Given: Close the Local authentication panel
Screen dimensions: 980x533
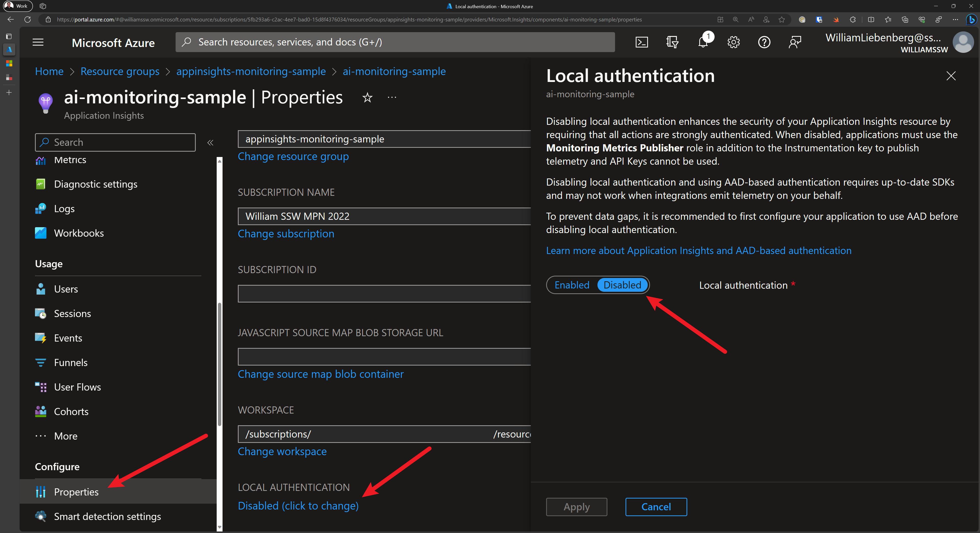Looking at the screenshot, I should 951,76.
